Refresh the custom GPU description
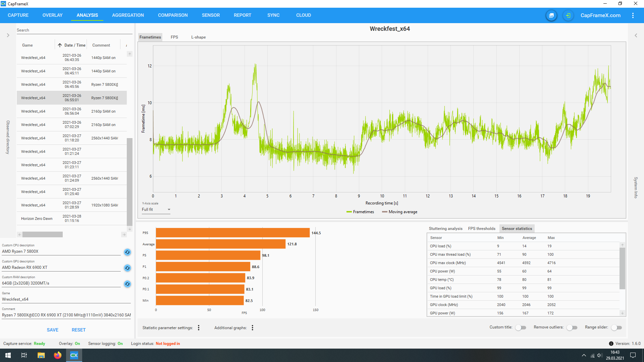This screenshot has width=644, height=362. point(127,268)
